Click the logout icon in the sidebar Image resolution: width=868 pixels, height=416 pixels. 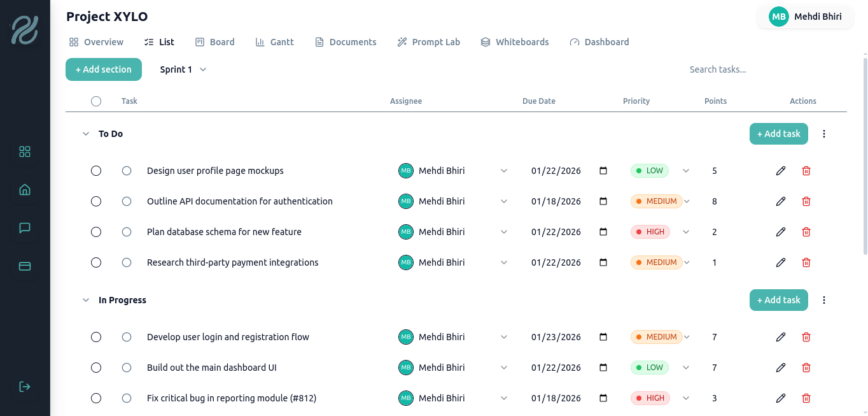pos(25,387)
